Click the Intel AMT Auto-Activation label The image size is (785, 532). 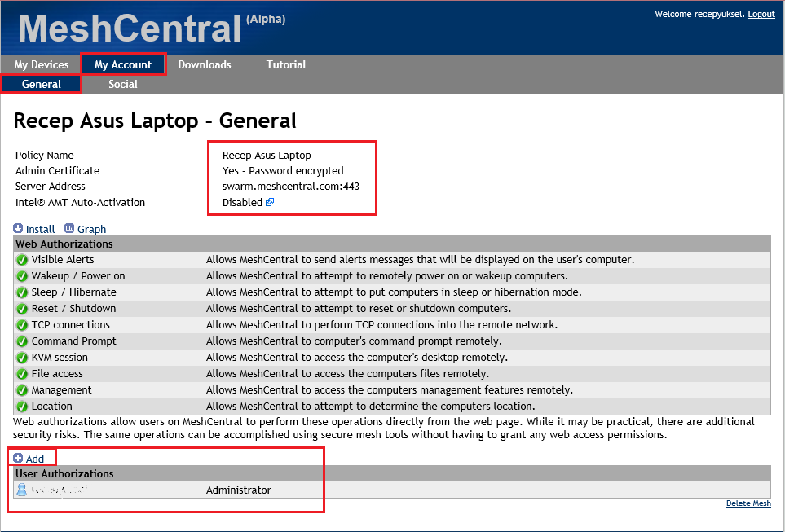coord(80,202)
